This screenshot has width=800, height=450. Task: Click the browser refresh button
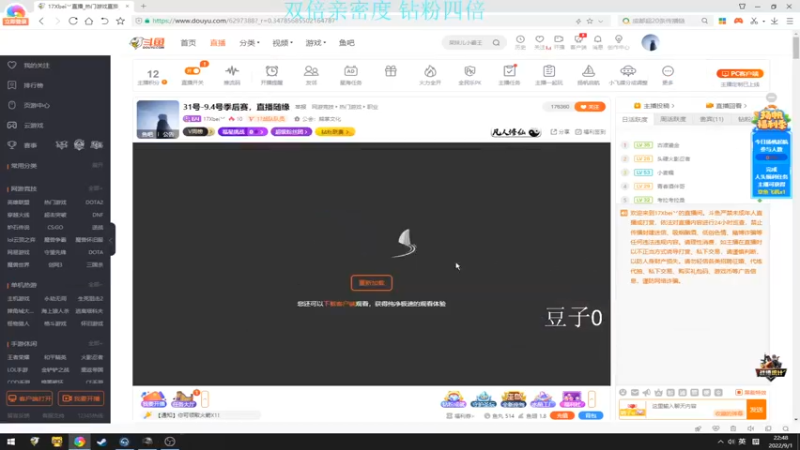73,21
